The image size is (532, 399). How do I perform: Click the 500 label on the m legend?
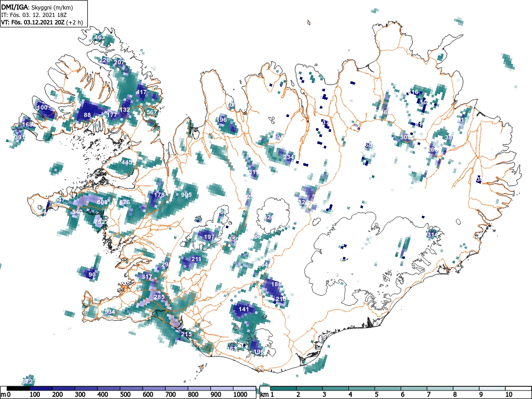tap(125, 395)
